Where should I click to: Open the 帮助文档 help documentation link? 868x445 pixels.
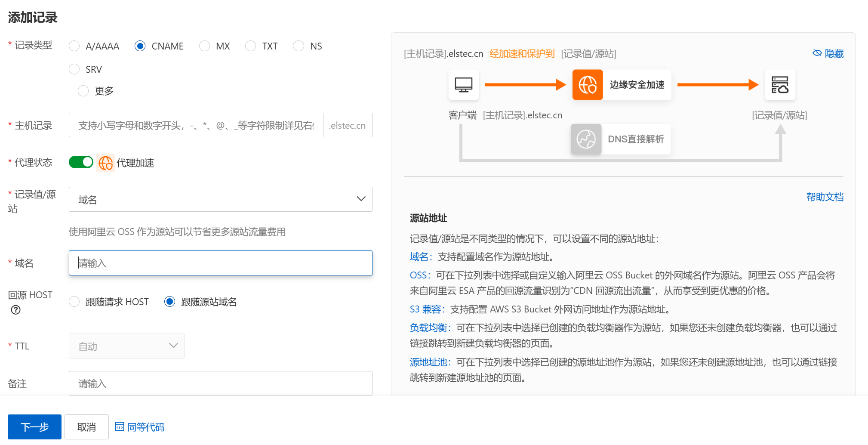tap(824, 197)
